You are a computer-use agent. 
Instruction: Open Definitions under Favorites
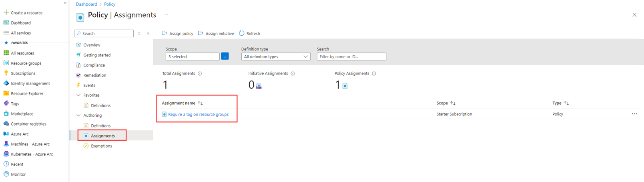click(100, 105)
